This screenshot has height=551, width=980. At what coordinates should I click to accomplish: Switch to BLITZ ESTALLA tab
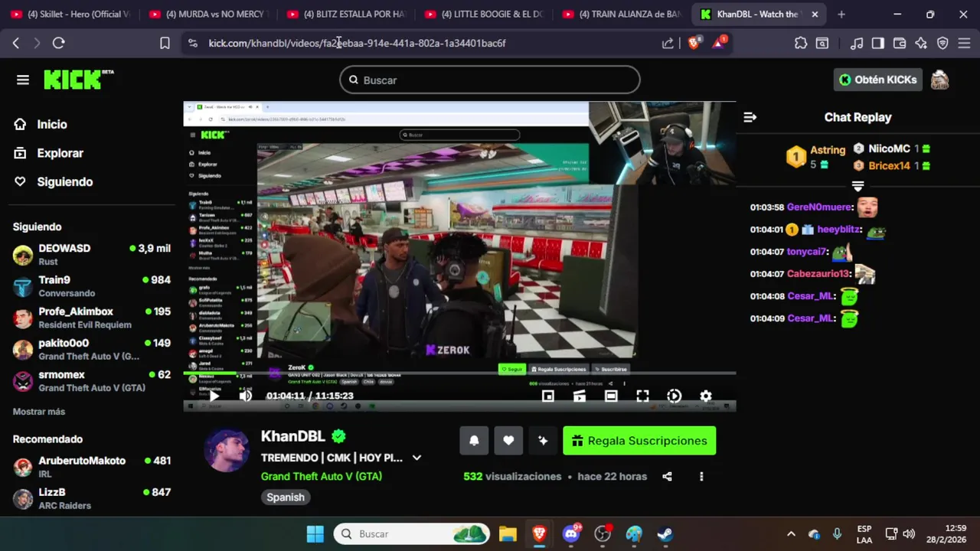pos(347,15)
